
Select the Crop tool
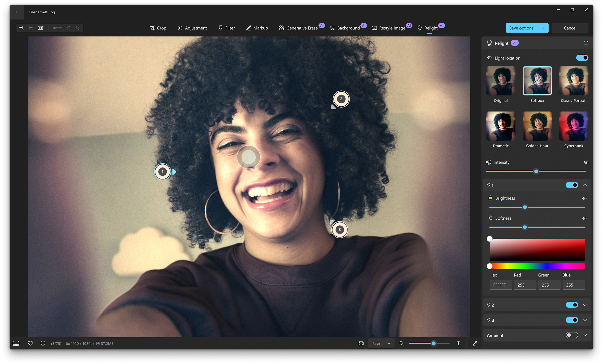pyautogui.click(x=158, y=28)
